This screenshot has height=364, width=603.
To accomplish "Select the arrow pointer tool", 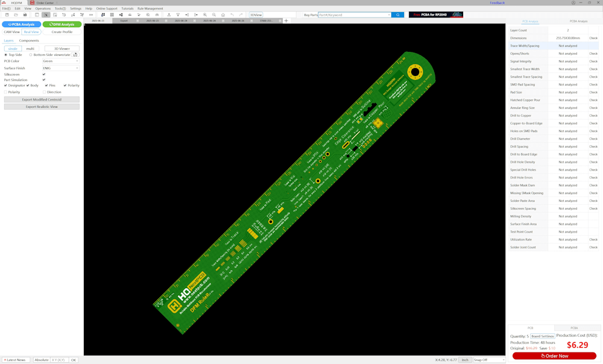I will point(46,15).
